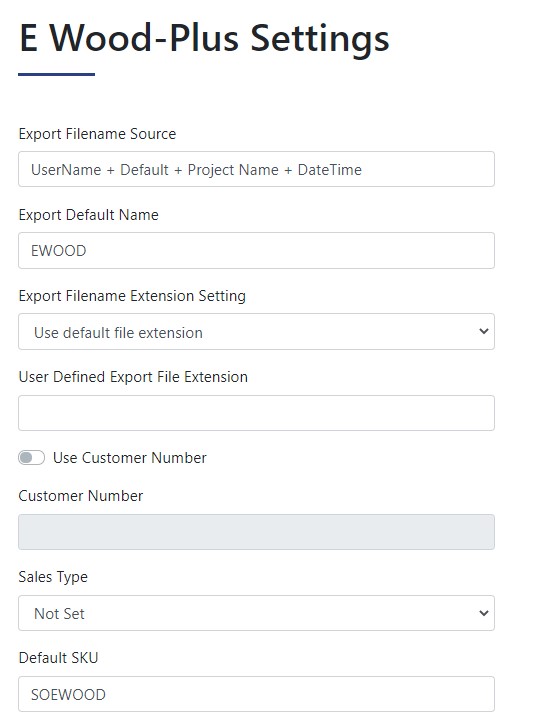Image resolution: width=547 pixels, height=726 pixels.
Task: Enable the Use Customer Number toggle switch
Action: pos(31,457)
